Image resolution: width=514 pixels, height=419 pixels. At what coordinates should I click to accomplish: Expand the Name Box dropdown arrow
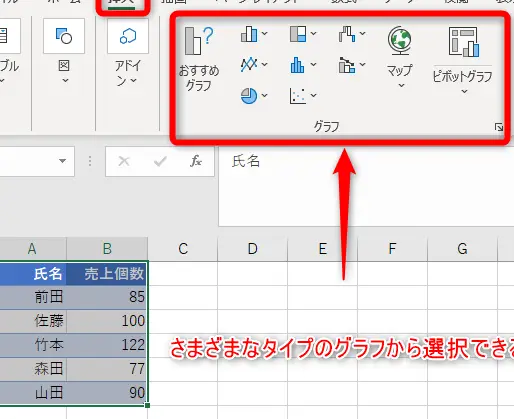(62, 161)
